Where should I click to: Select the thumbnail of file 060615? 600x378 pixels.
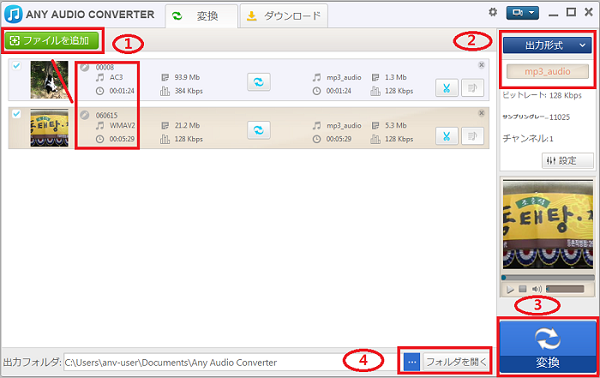point(49,128)
